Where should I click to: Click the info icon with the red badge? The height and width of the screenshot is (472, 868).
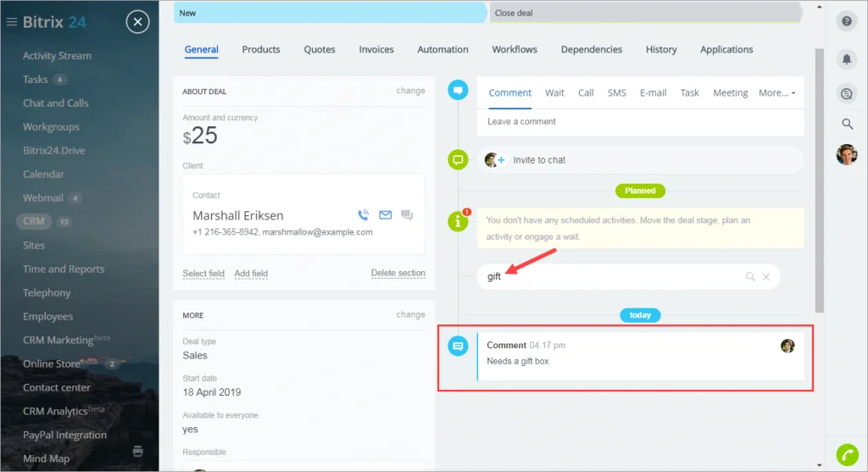tap(458, 221)
